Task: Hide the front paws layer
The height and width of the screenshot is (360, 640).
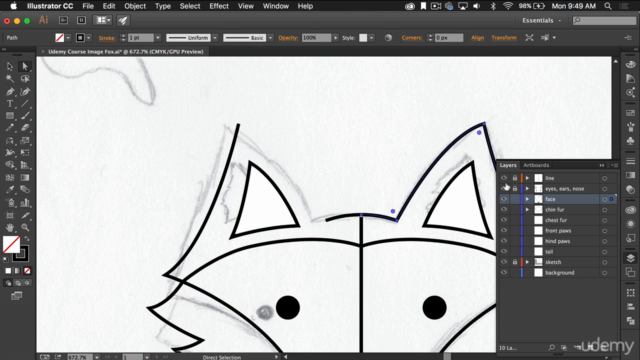Action: point(504,231)
